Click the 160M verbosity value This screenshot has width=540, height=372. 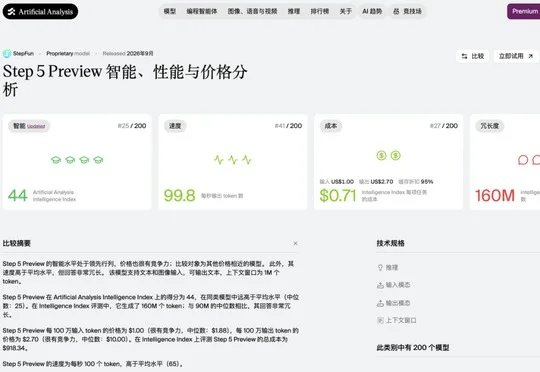pos(495,196)
